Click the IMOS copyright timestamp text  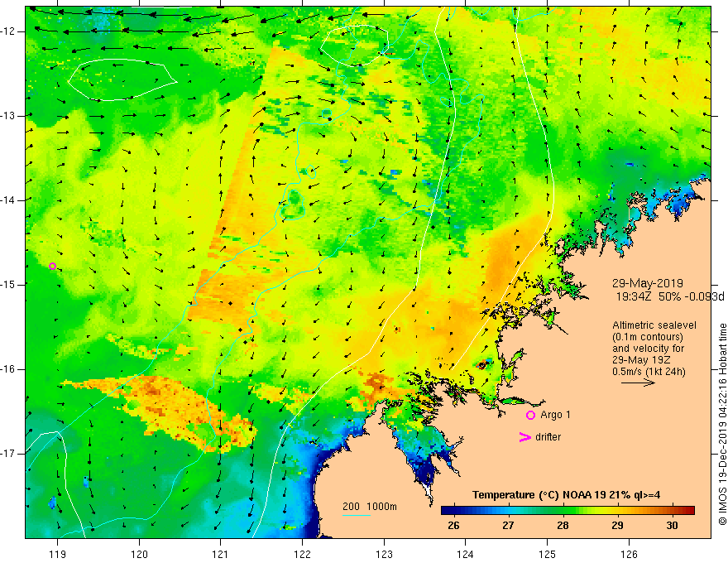click(x=722, y=425)
